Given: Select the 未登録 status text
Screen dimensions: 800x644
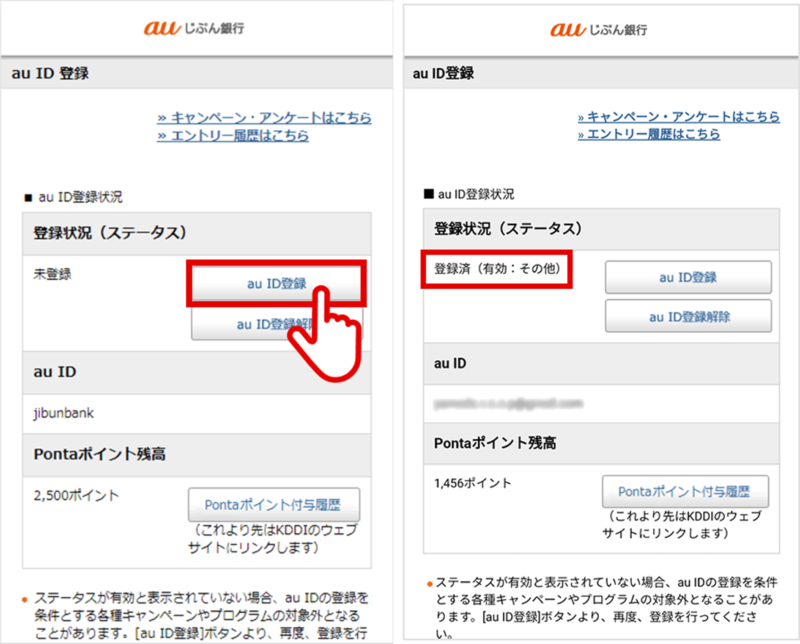Looking at the screenshot, I should (x=53, y=274).
